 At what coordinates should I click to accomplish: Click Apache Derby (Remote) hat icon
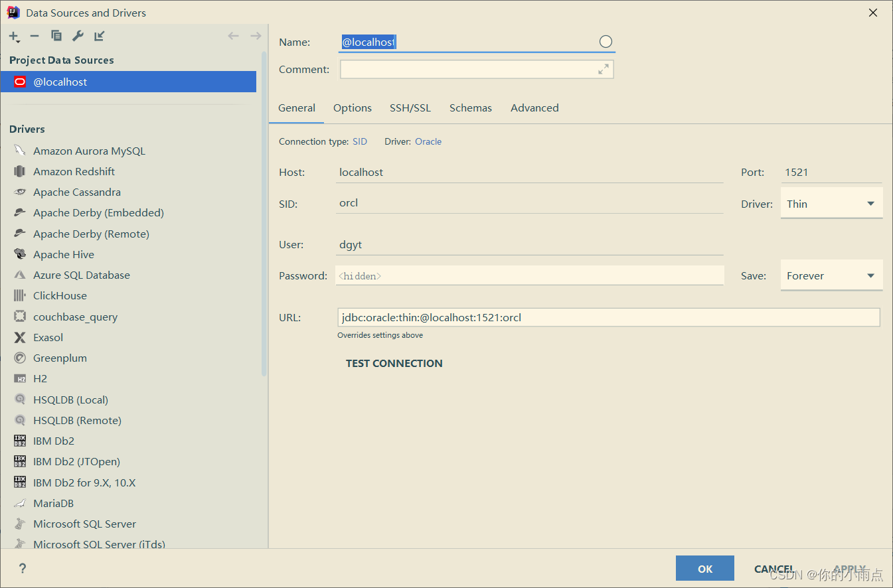(20, 234)
